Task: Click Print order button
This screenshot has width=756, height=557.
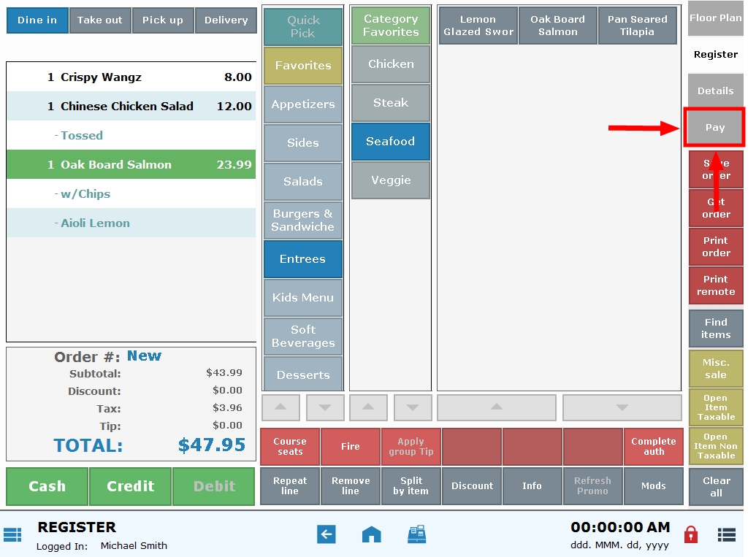Action: (716, 247)
